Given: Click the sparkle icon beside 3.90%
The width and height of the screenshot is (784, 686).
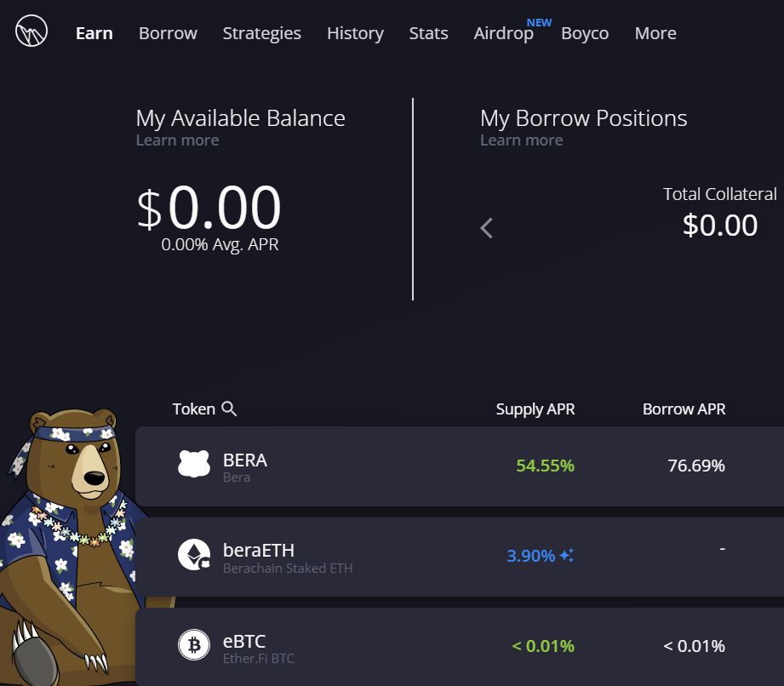Looking at the screenshot, I should tap(567, 556).
